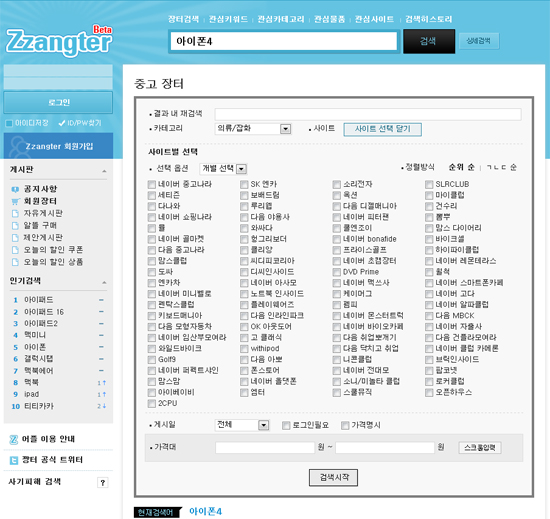
Task: Open the 관심키워드 top menu
Action: click(228, 19)
